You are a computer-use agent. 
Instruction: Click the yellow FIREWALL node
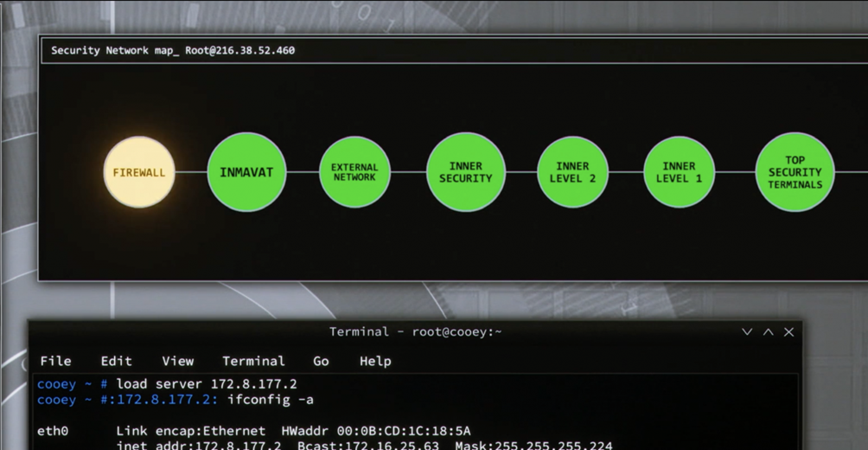point(139,172)
